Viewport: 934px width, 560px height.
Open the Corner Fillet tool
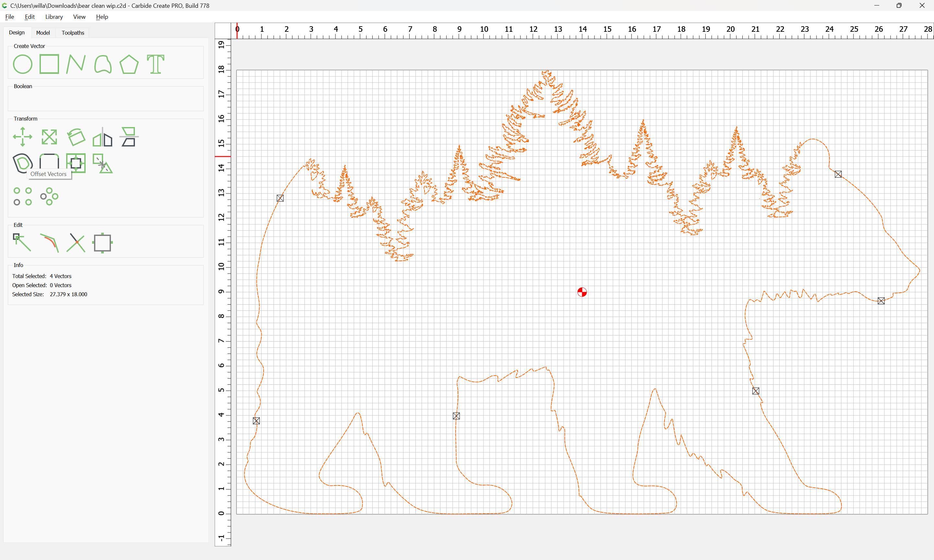(49, 161)
